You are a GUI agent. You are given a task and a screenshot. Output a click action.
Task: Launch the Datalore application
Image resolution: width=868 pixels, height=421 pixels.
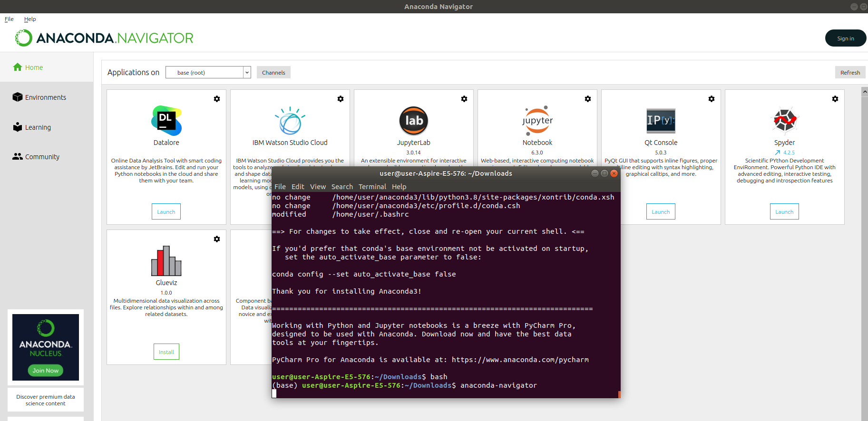(x=166, y=211)
